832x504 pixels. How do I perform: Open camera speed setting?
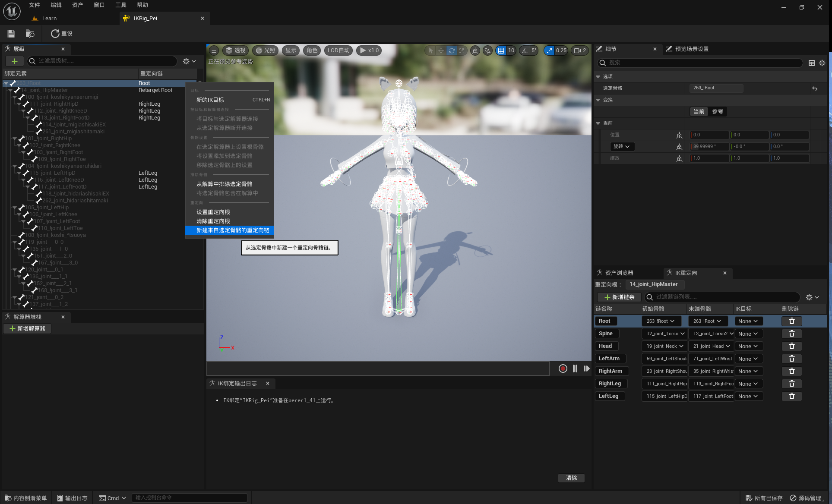(579, 50)
